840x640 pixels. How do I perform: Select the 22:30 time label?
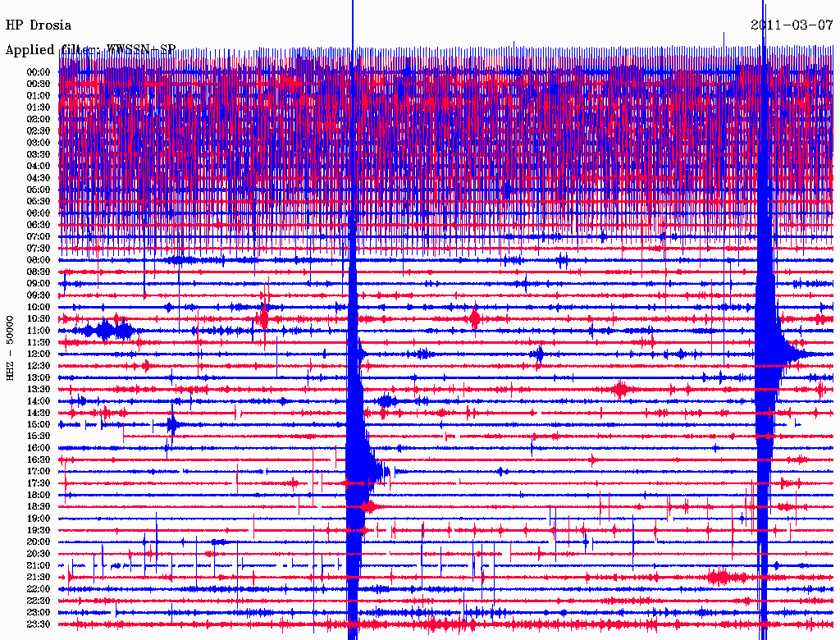tap(39, 601)
